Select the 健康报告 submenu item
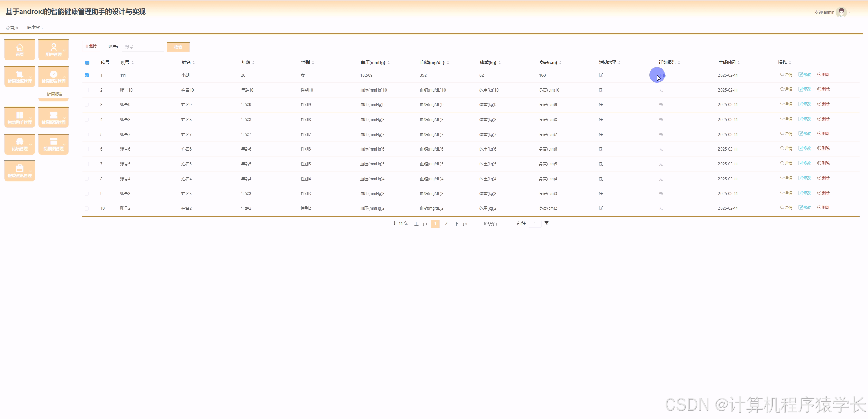Viewport: 868px width, 419px height. [55, 94]
